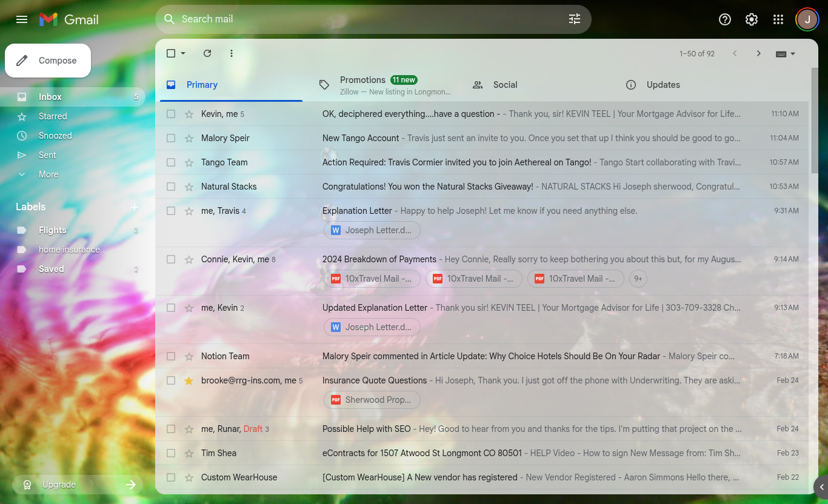Unstar the brooke@rrg-ins.com email
This screenshot has height=504, width=828.
click(x=189, y=380)
